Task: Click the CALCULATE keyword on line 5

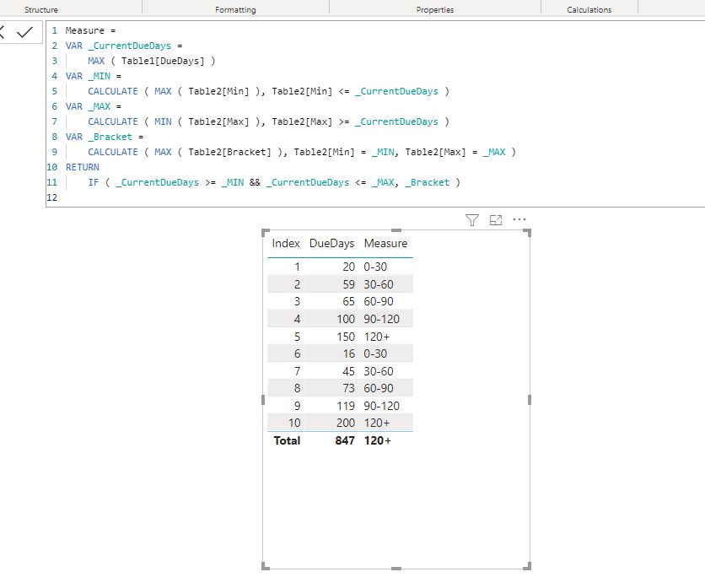Action: 113,91
